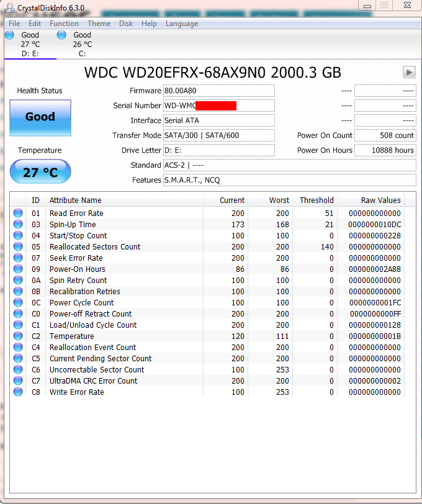Image resolution: width=422 pixels, height=504 pixels.
Task: Click the 27 °C temperature button
Action: coord(40,173)
